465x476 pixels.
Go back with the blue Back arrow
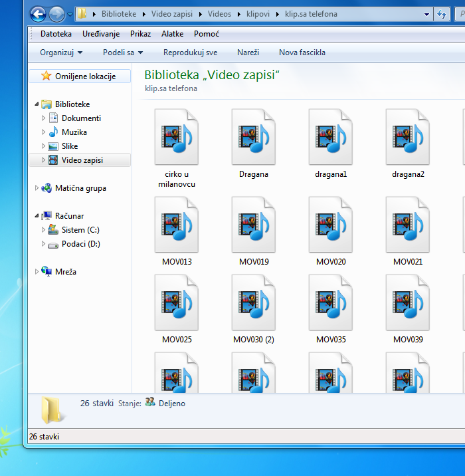[x=39, y=14]
